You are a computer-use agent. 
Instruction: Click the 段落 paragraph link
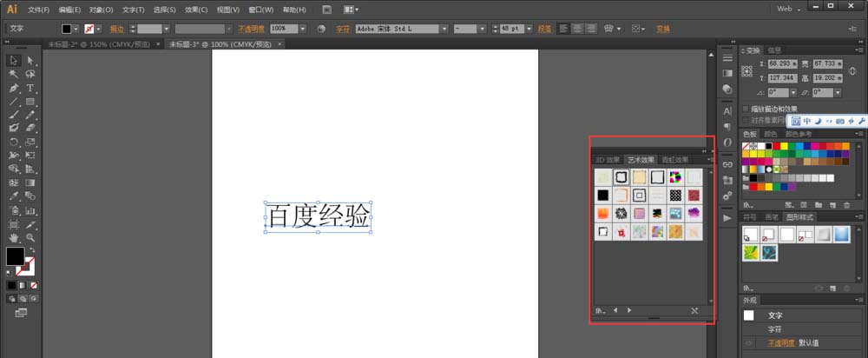coord(545,29)
